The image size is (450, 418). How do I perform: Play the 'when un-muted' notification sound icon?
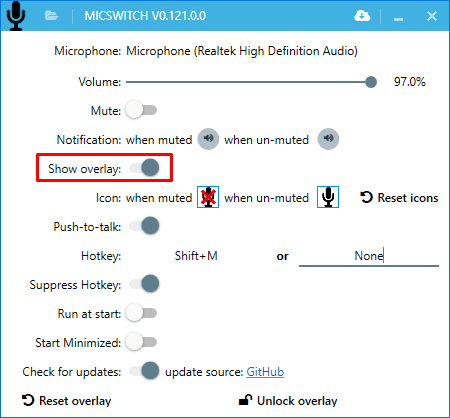(328, 139)
